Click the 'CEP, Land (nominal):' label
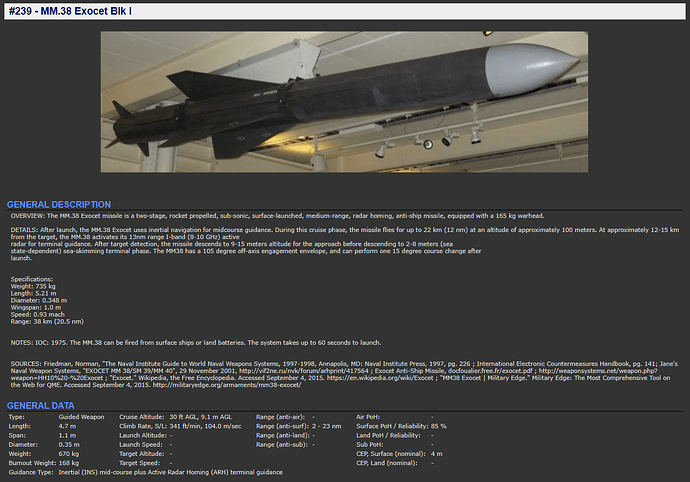The image size is (690, 482). (x=386, y=463)
